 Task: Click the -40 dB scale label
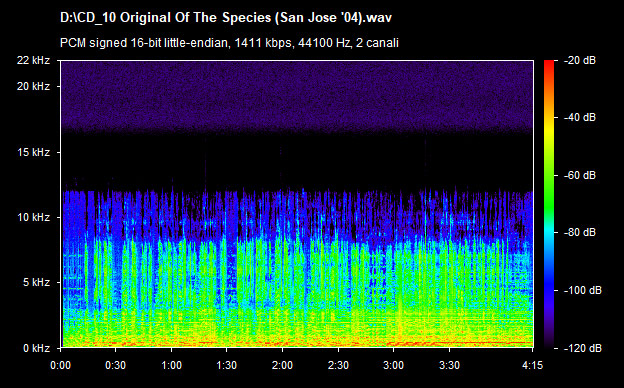(x=580, y=117)
